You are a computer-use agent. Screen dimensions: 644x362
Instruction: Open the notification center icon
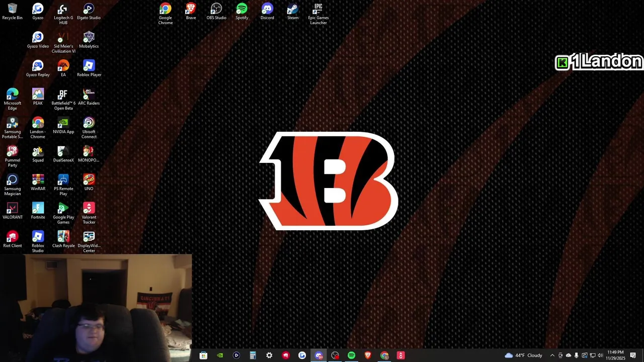click(633, 355)
